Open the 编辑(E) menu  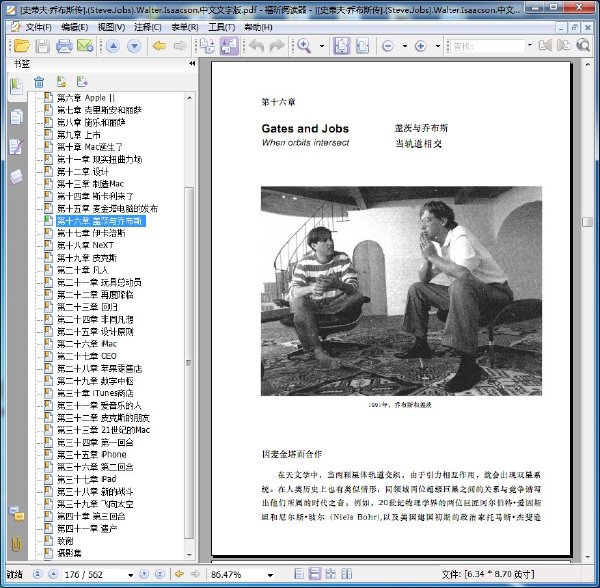(x=75, y=27)
